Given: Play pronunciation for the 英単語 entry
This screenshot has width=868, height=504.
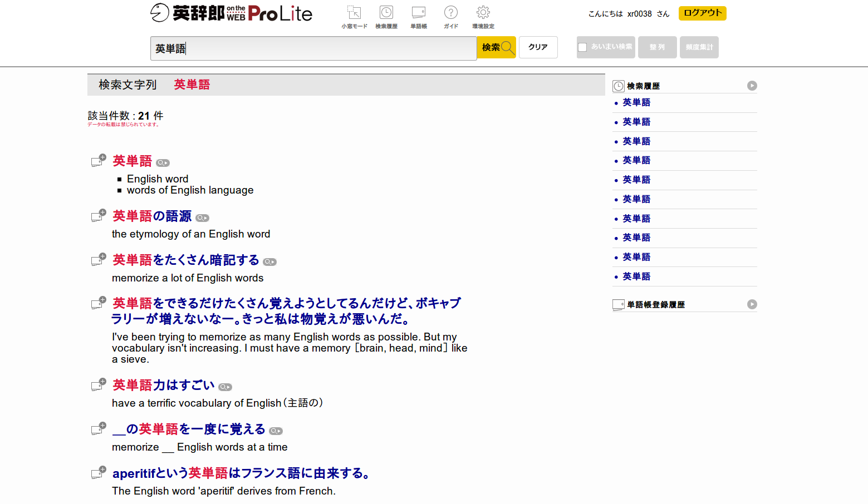Looking at the screenshot, I should point(163,162).
